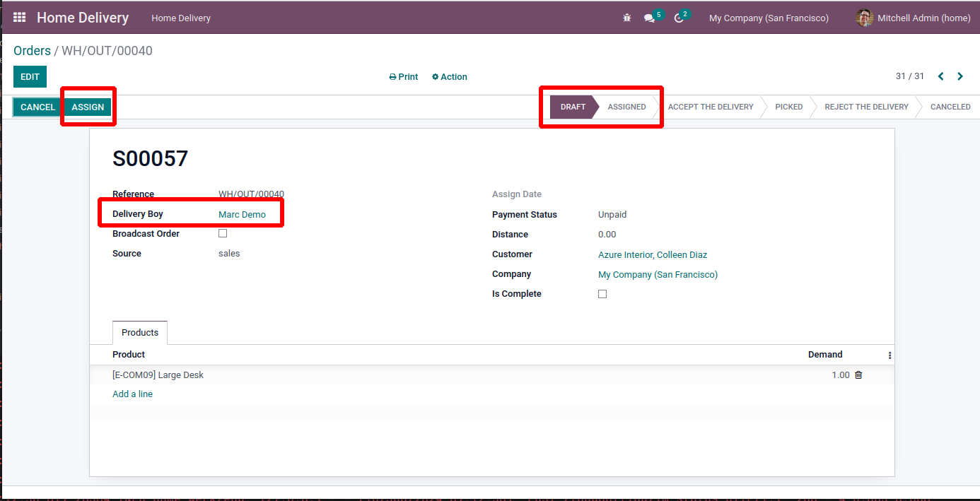Open Orders breadcrumb link
980x501 pixels.
32,51
